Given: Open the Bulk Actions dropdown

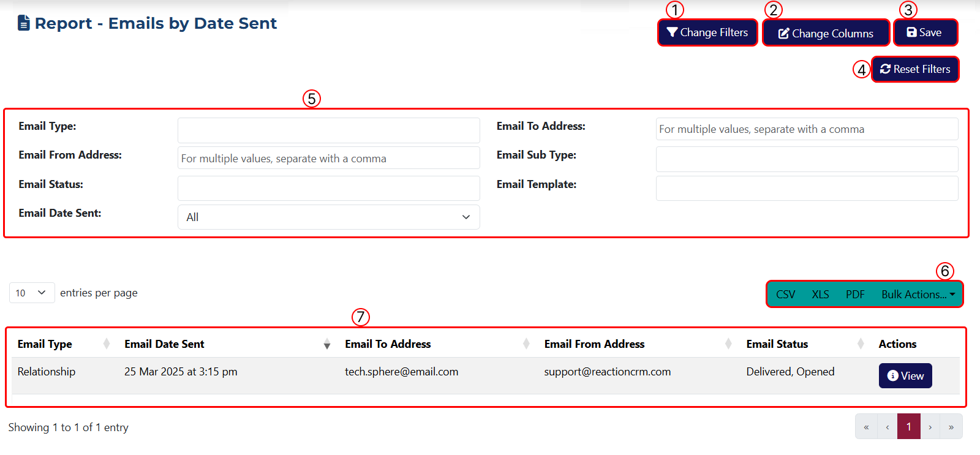Looking at the screenshot, I should pyautogui.click(x=918, y=295).
